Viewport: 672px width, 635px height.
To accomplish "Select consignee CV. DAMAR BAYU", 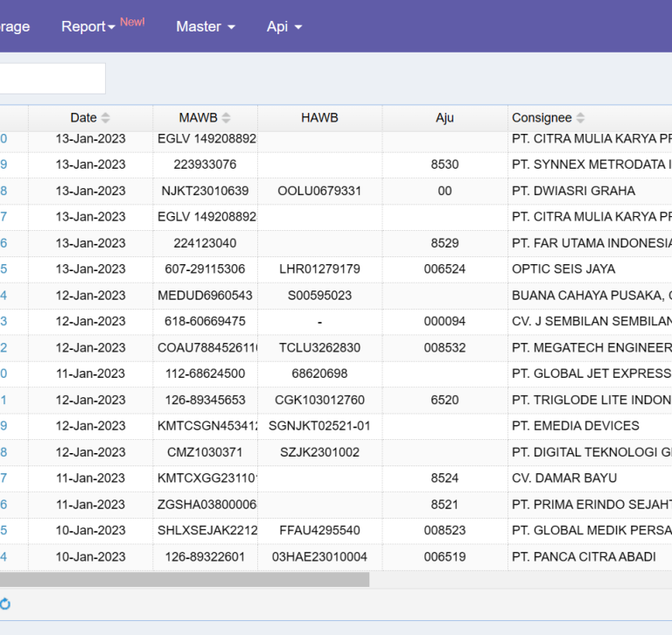I will [564, 478].
